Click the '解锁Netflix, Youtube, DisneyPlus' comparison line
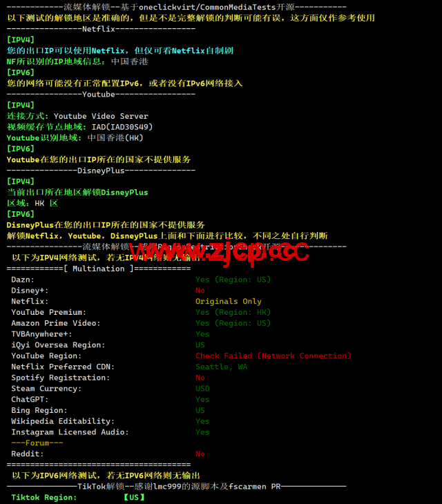This screenshot has height=504, width=442. click(x=167, y=236)
